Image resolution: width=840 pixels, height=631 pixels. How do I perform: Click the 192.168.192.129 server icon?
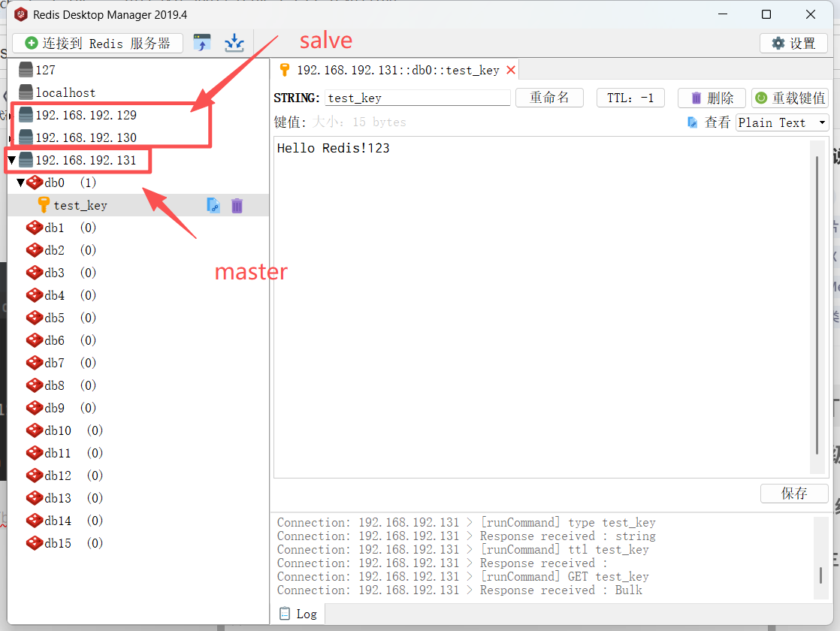point(26,115)
